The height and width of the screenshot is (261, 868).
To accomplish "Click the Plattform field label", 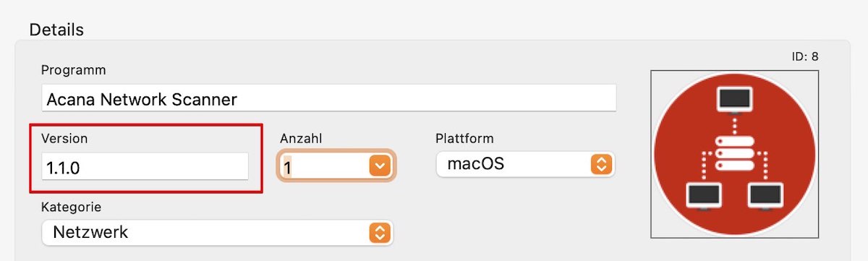I will [x=464, y=138].
